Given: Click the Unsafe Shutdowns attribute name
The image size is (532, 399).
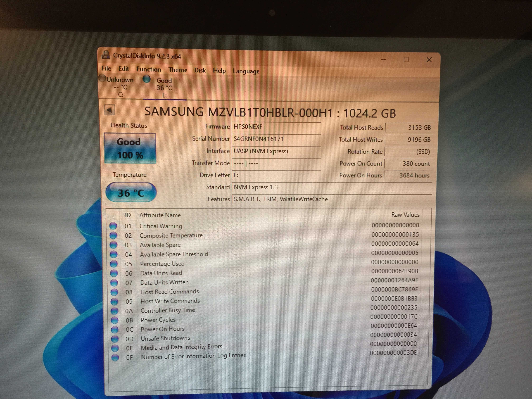Looking at the screenshot, I should pyautogui.click(x=165, y=338).
